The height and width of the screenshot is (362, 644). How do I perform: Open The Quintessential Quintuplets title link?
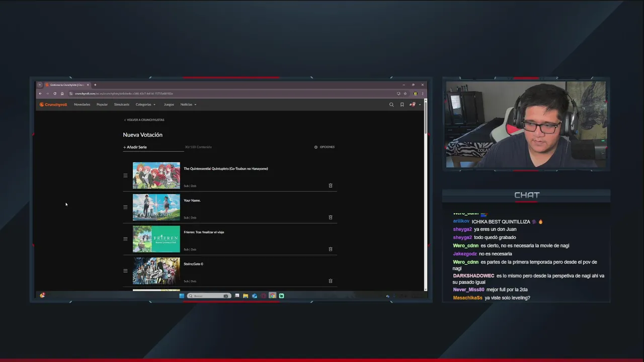tap(225, 169)
